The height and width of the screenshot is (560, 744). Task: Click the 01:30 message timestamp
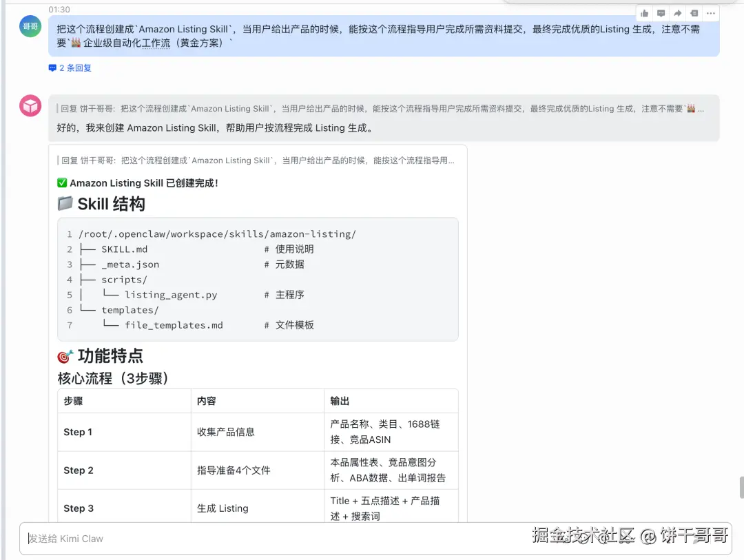click(x=59, y=10)
